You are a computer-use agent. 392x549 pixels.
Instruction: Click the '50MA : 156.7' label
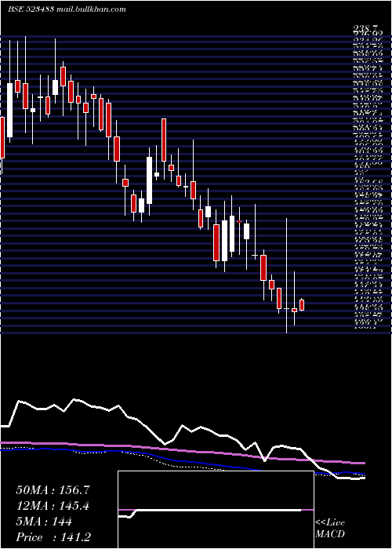tap(53, 490)
